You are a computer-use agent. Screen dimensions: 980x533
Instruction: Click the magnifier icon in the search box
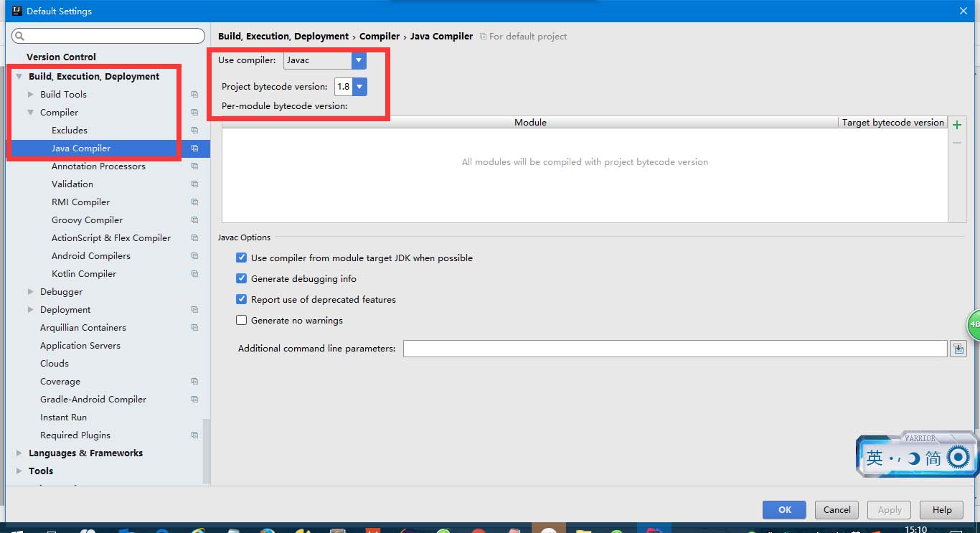[x=19, y=36]
